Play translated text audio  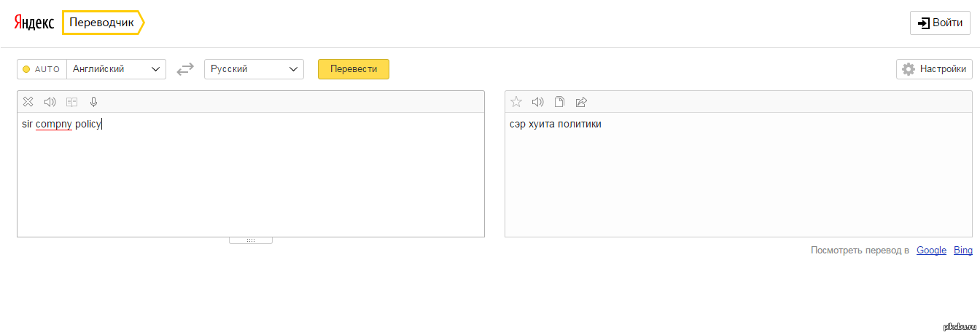coord(538,102)
